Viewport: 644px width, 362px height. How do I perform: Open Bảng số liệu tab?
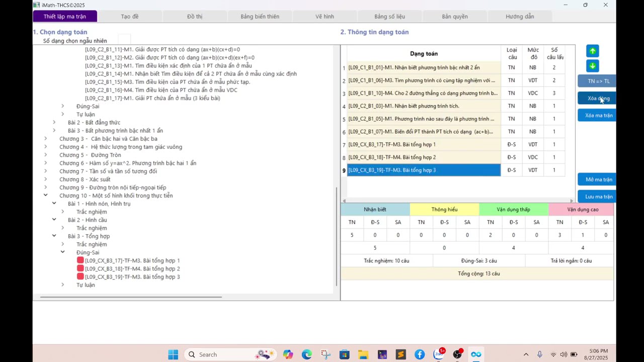(x=389, y=17)
